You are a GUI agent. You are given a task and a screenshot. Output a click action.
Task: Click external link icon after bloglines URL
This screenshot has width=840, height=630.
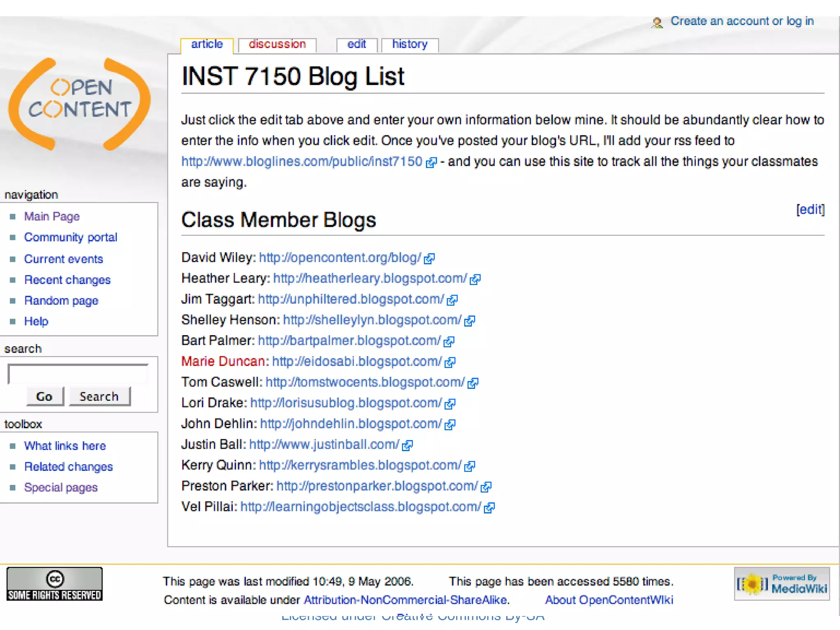click(431, 162)
